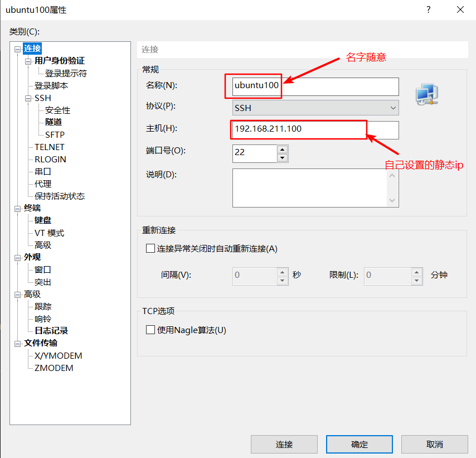Click the 取消 cancel button
476x458 pixels.
tap(435, 444)
